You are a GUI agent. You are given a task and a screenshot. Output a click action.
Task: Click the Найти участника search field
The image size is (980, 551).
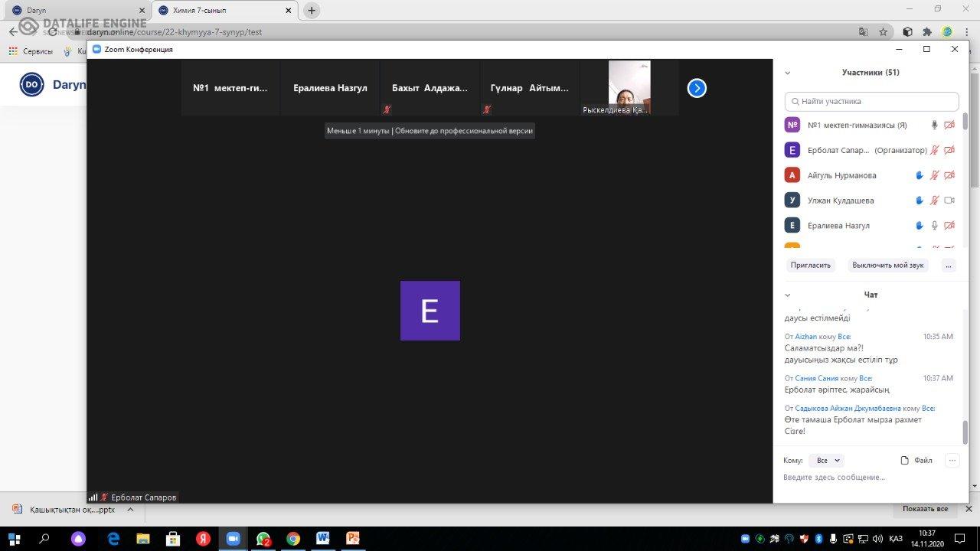click(x=871, y=101)
